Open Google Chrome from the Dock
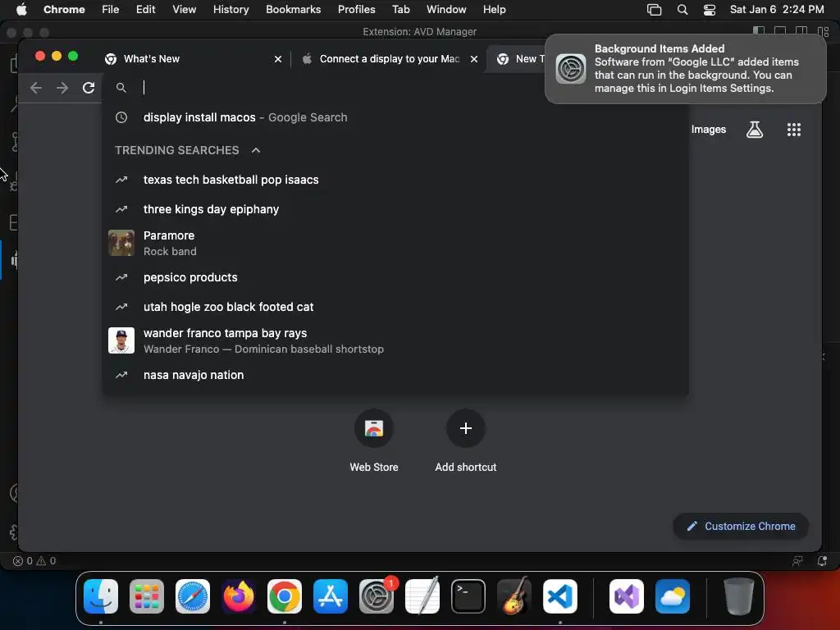The width and height of the screenshot is (840, 630). (285, 596)
